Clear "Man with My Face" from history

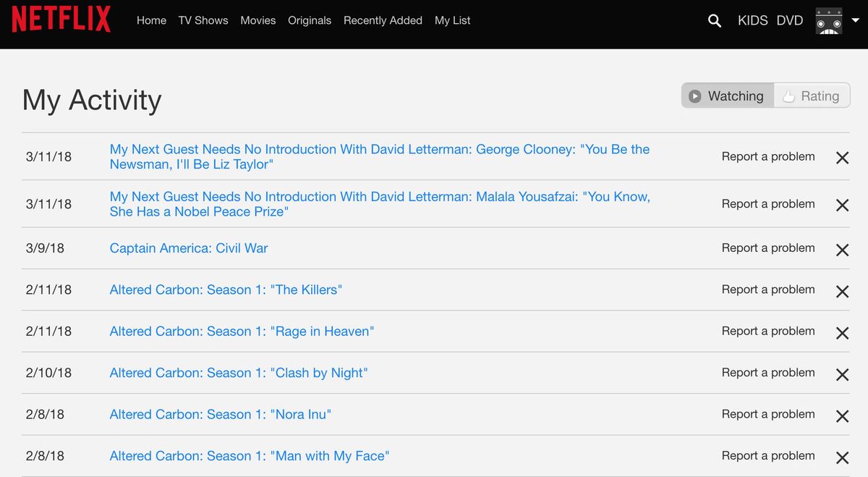[x=842, y=457]
